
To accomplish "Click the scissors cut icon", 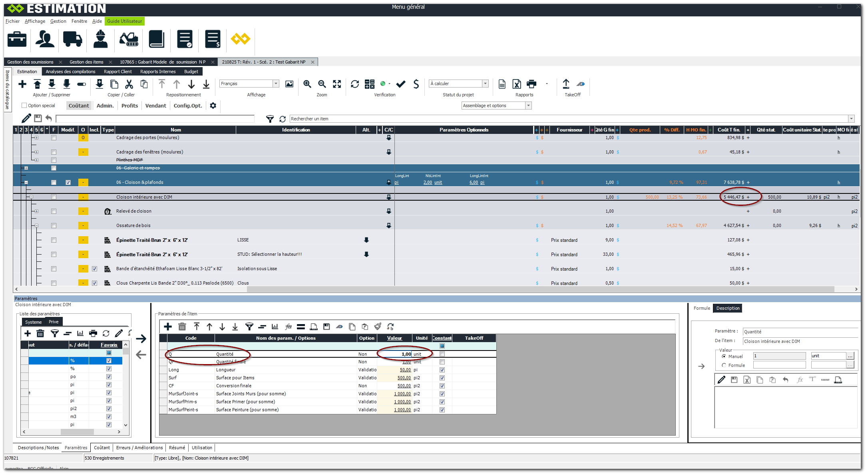I will 129,84.
